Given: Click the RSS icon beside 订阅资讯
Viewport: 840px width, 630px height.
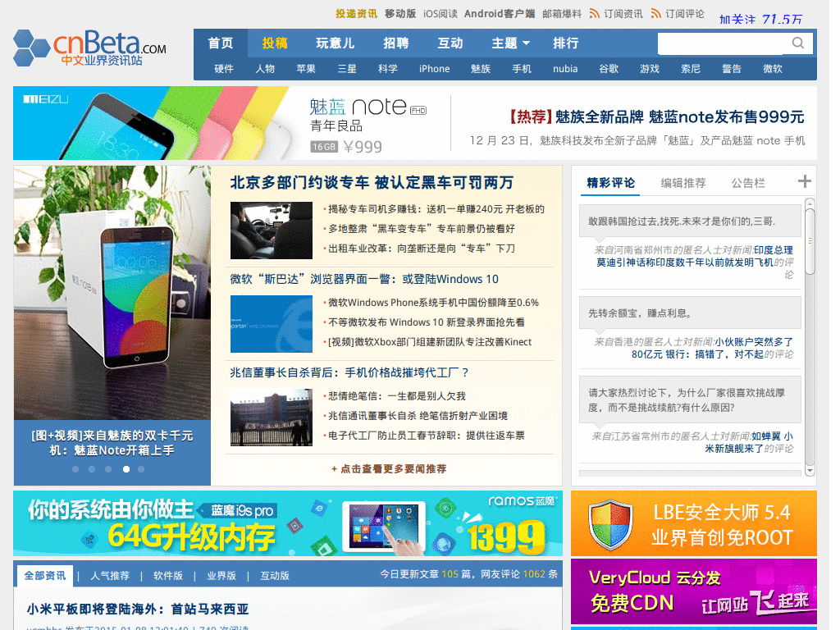Looking at the screenshot, I should coord(594,13).
